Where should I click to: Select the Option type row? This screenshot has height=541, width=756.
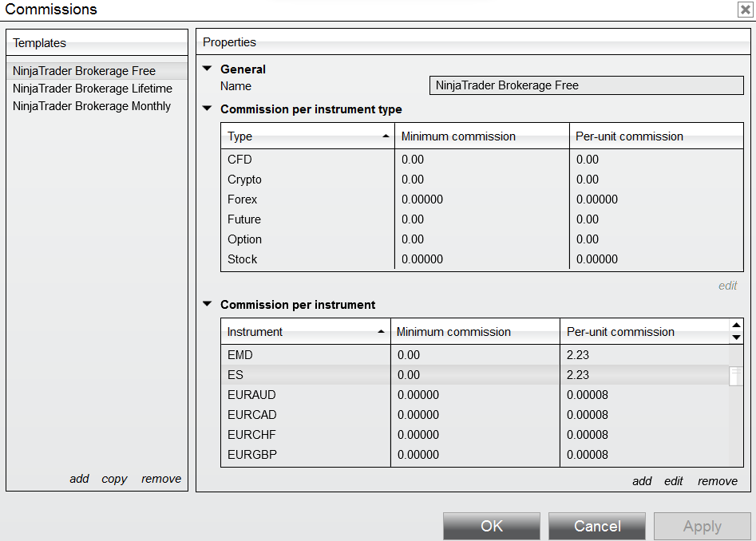(482, 239)
